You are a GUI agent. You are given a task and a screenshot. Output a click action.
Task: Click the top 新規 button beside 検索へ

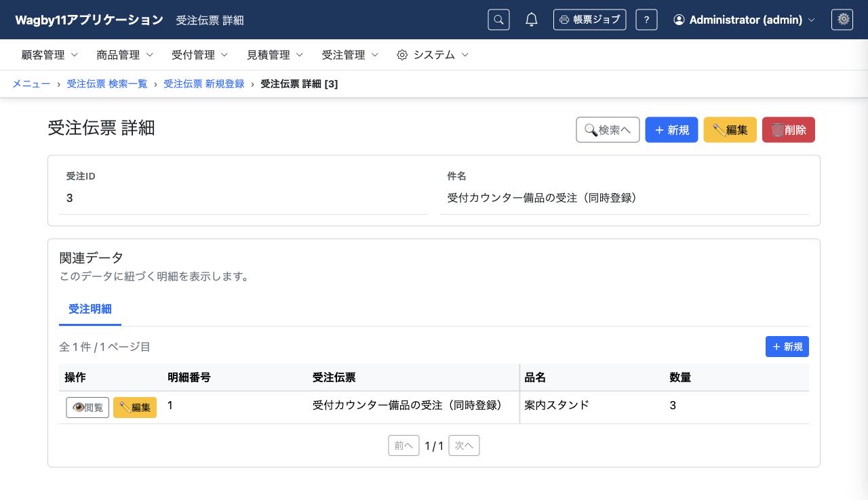click(x=671, y=130)
